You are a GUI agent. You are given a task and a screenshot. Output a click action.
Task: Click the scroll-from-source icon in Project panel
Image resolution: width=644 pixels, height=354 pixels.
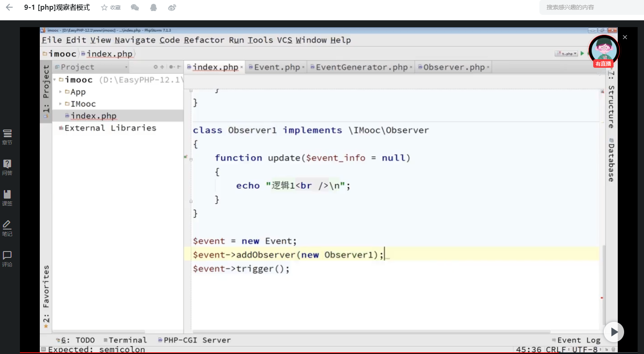156,67
